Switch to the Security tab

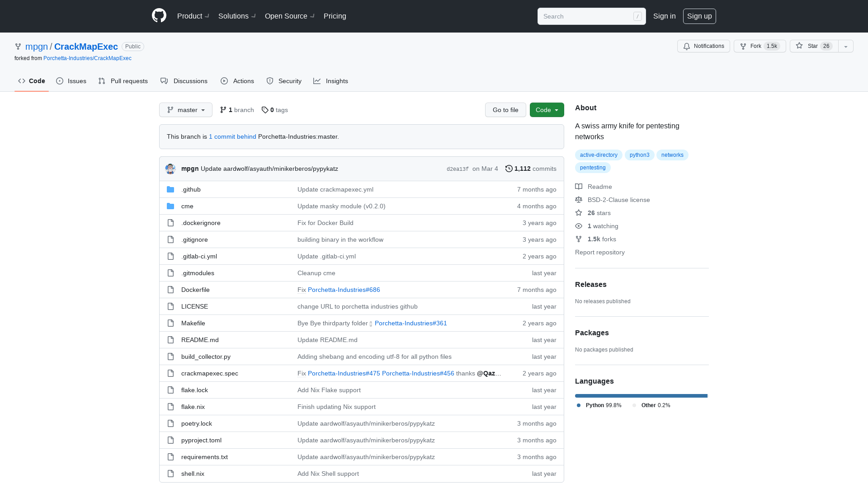coord(284,81)
